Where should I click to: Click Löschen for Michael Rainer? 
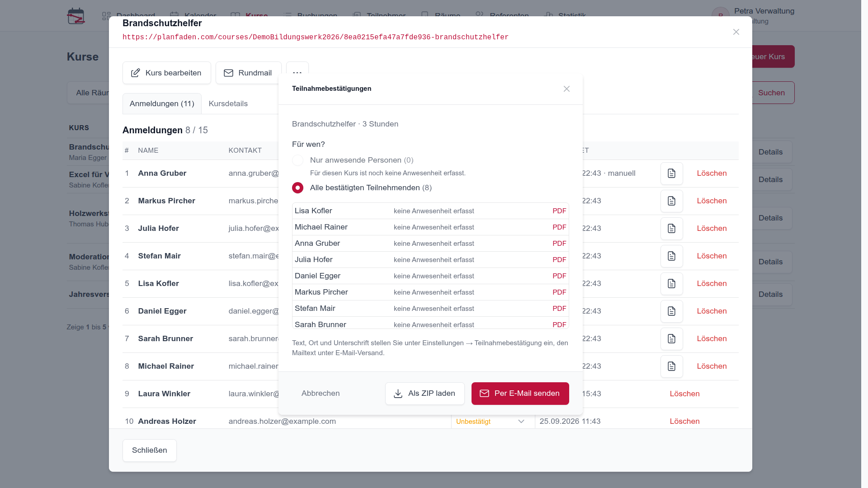pos(712,366)
